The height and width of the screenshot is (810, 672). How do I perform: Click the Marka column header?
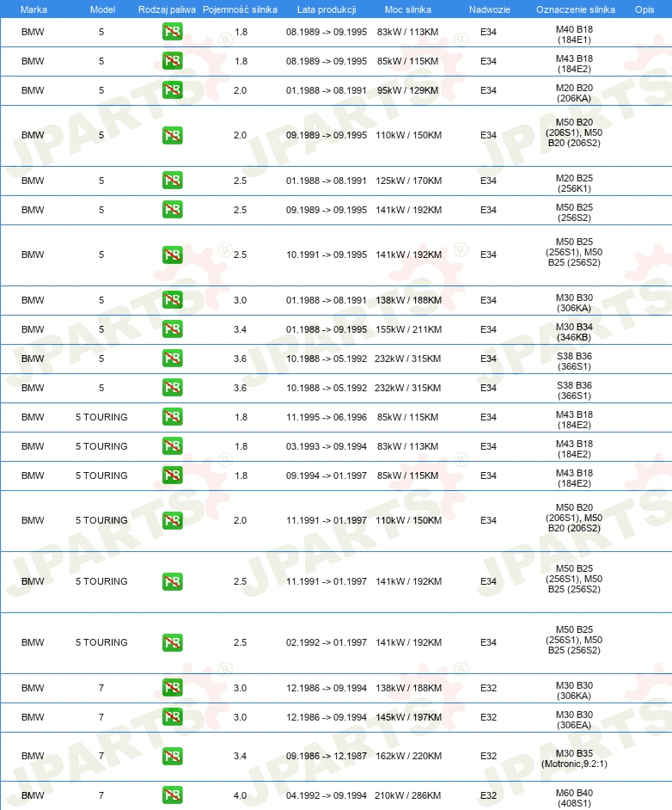[34, 9]
